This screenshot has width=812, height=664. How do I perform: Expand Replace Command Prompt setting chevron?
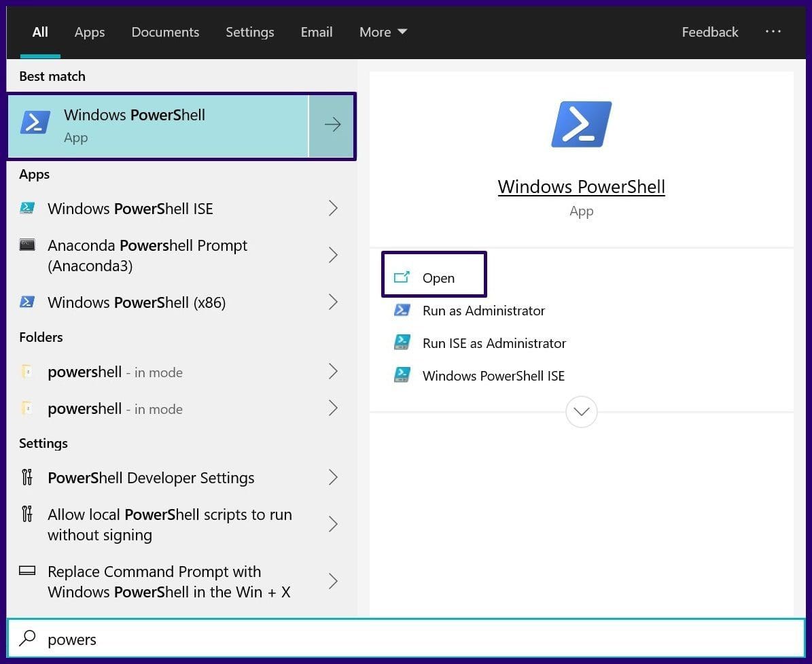(x=333, y=581)
